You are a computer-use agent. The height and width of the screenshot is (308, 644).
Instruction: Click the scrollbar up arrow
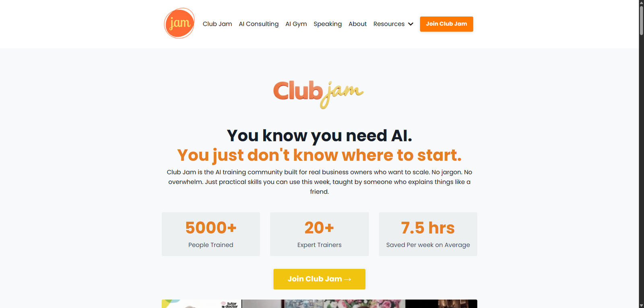tap(641, 3)
